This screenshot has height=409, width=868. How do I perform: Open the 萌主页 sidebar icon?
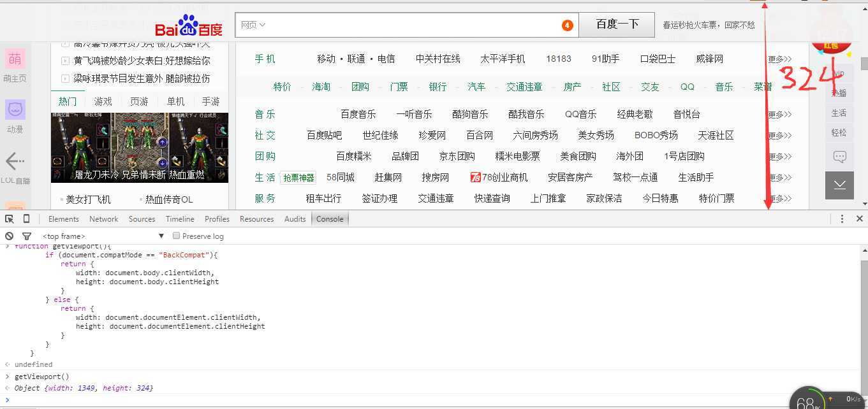[15, 59]
